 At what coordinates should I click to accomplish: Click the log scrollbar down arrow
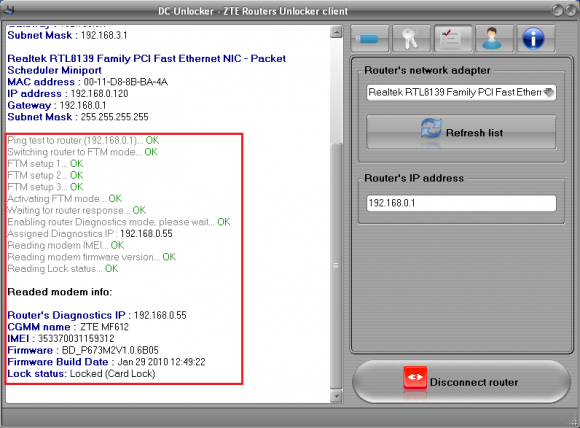pos(336,397)
